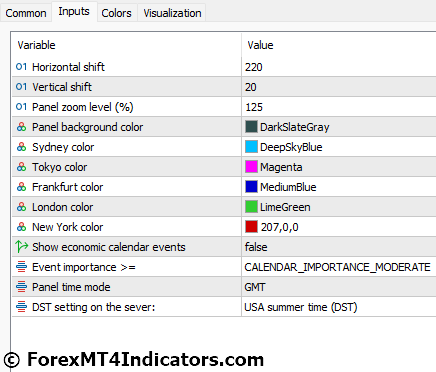Edit the Vertical shift value 20
Screen dimensions: 436x372
(339, 87)
